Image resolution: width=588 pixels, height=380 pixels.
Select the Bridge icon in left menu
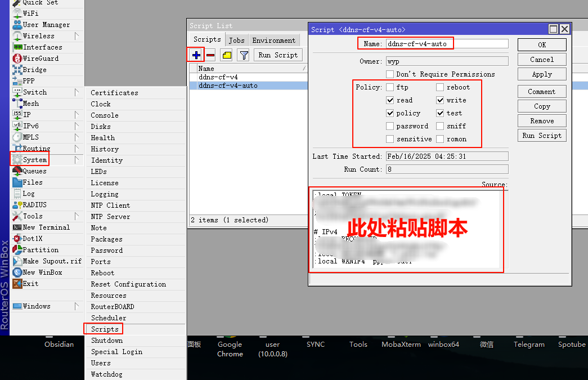17,70
